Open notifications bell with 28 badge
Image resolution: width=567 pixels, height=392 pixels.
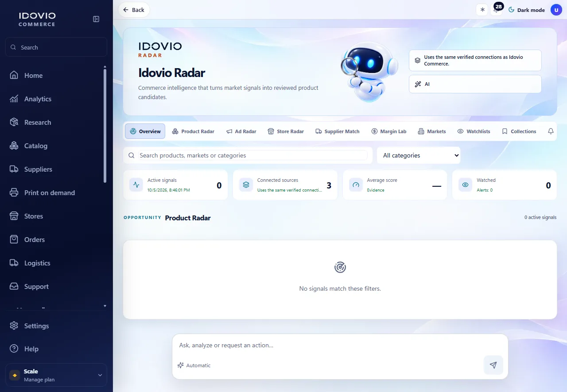pyautogui.click(x=497, y=10)
